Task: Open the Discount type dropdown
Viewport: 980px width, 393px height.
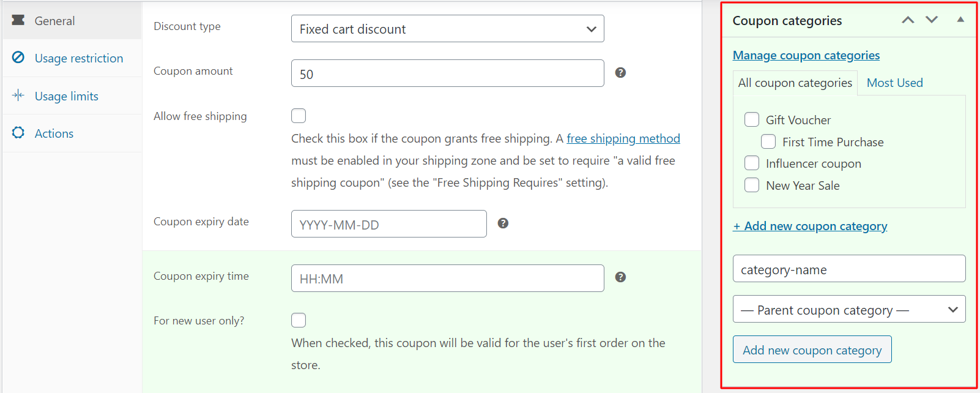Action: point(447,29)
